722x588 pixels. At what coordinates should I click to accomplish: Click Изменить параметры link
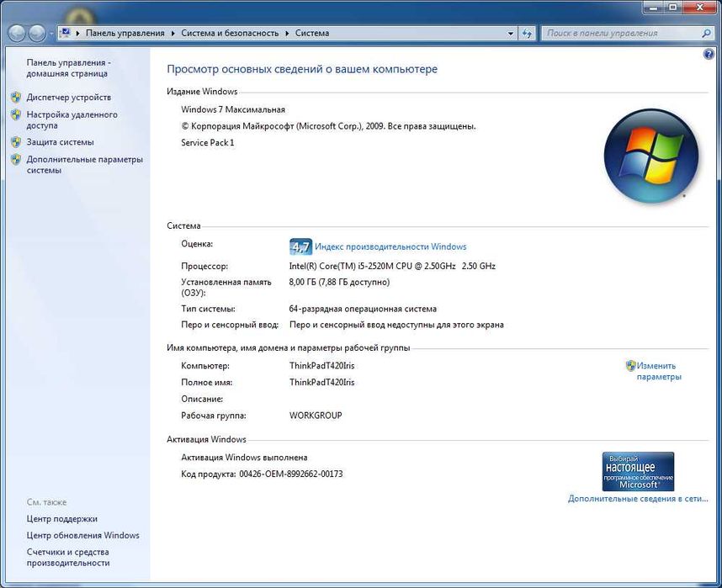click(658, 371)
